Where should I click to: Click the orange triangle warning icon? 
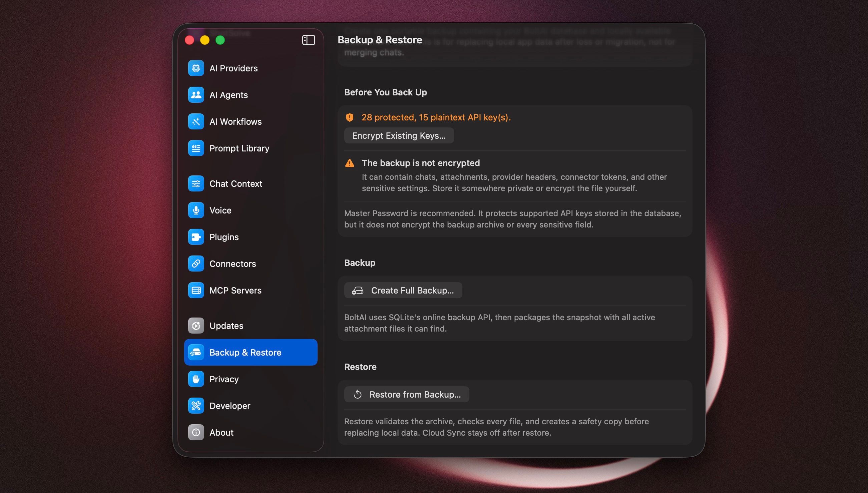(349, 163)
